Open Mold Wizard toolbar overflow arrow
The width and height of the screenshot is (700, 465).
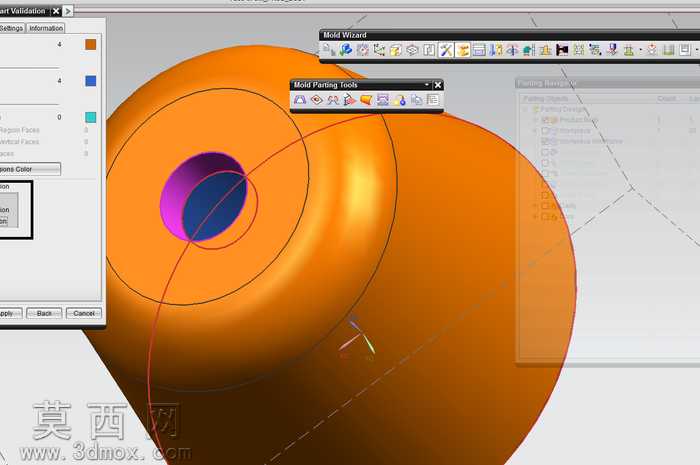click(697, 50)
